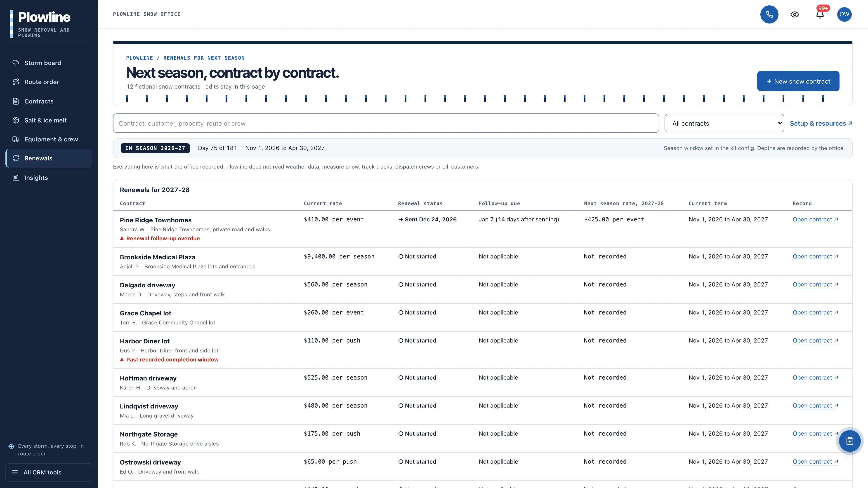Open the Contracts section
868x488 pixels.
[x=49, y=101]
